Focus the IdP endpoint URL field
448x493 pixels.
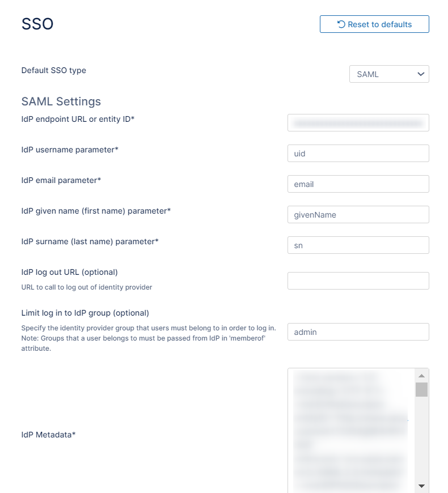coord(358,123)
